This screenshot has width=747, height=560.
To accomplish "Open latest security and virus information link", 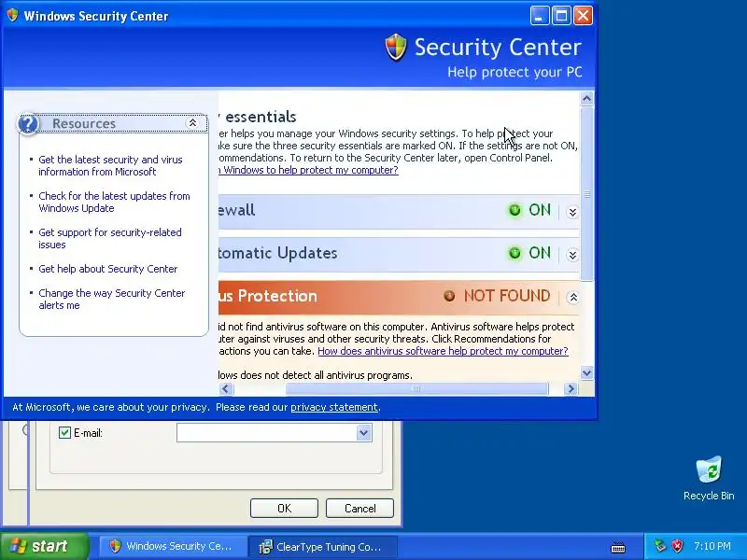I will [110, 166].
